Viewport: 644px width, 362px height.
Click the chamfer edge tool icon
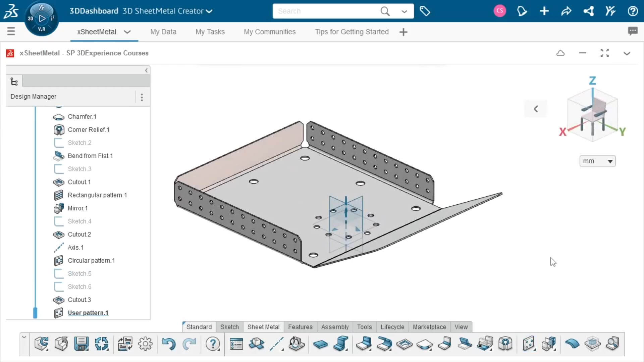click(424, 344)
